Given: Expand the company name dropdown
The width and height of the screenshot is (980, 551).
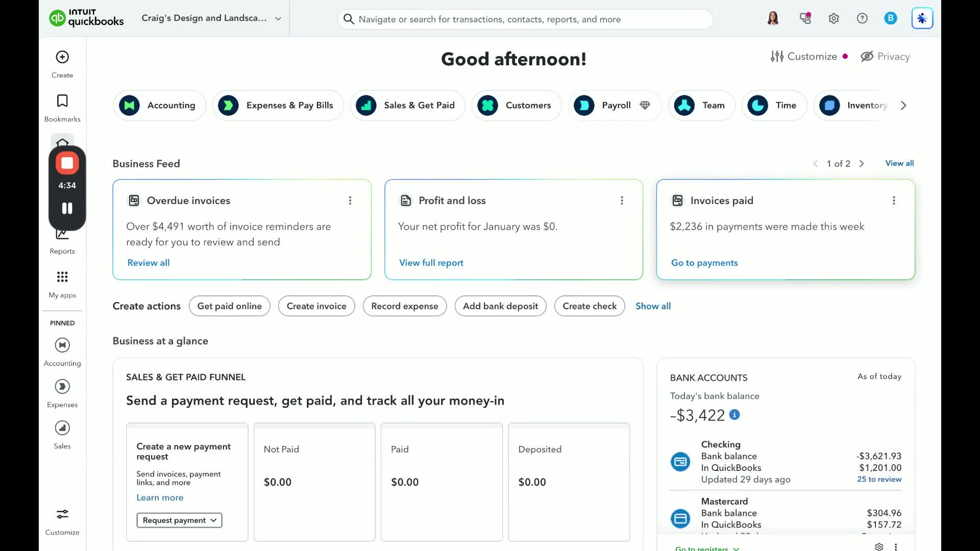Looking at the screenshot, I should click(278, 19).
